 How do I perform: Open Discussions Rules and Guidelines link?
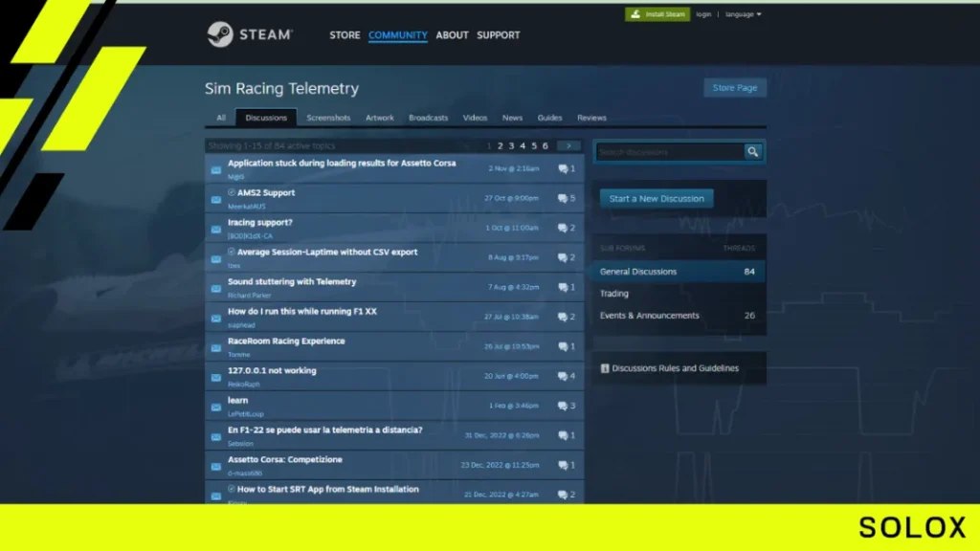pos(675,368)
